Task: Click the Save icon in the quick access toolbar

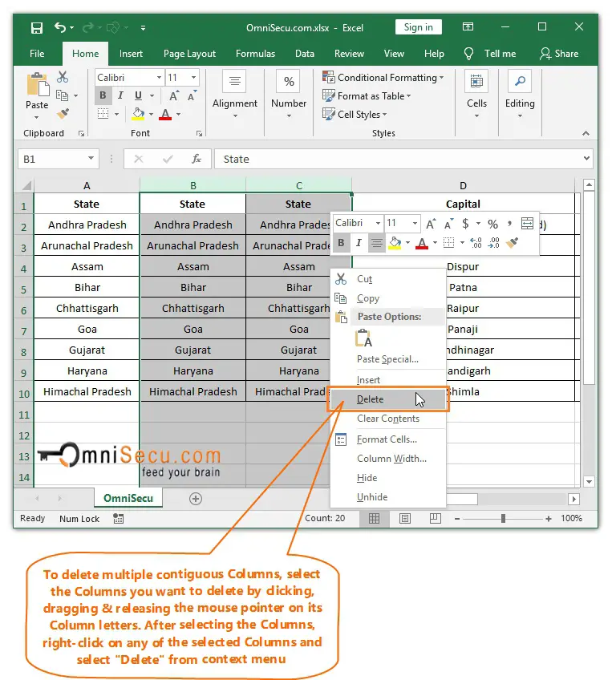Action: click(x=36, y=28)
